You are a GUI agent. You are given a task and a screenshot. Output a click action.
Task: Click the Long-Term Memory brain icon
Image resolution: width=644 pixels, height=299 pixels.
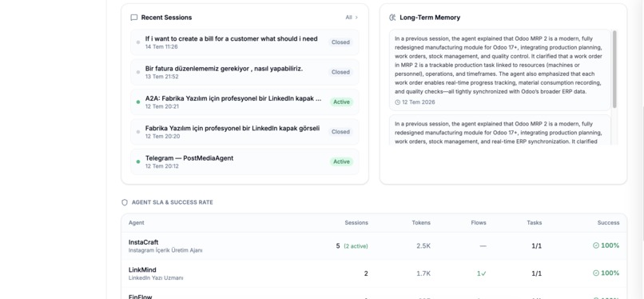tap(392, 18)
